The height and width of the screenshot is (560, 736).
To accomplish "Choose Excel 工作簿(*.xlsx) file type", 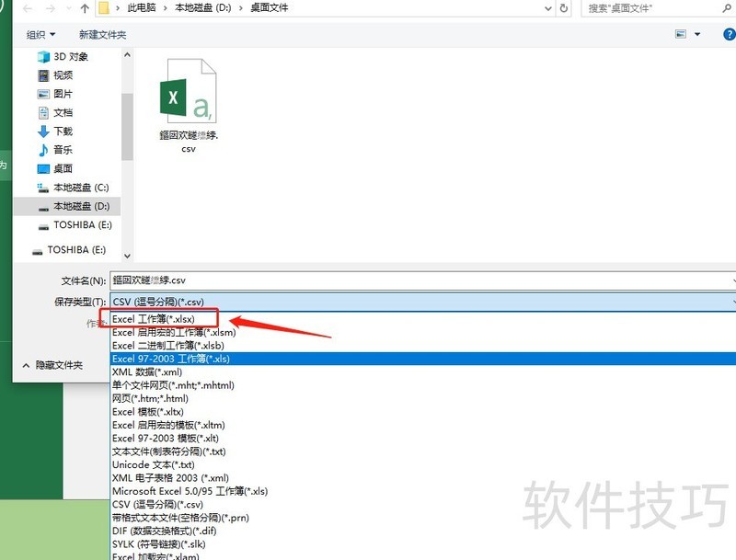I will point(423,319).
